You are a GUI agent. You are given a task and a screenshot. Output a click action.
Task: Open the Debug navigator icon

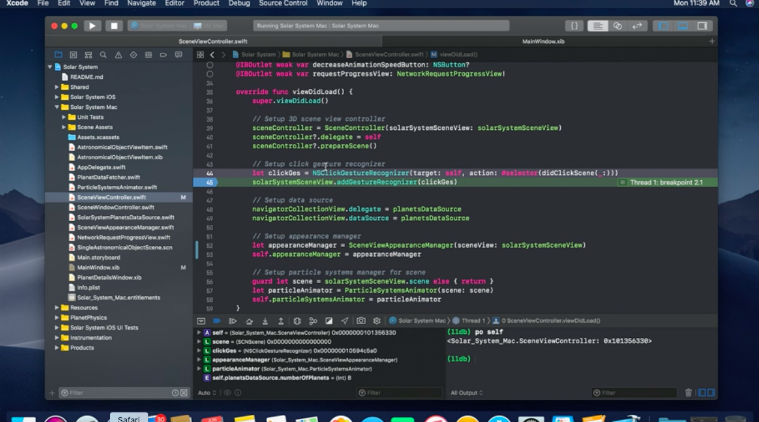click(148, 55)
